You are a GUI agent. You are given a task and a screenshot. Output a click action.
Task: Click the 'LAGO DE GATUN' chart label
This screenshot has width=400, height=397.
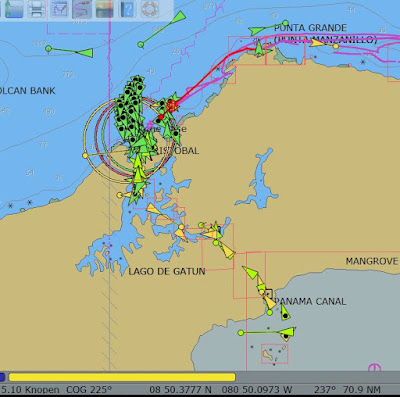tap(167, 271)
